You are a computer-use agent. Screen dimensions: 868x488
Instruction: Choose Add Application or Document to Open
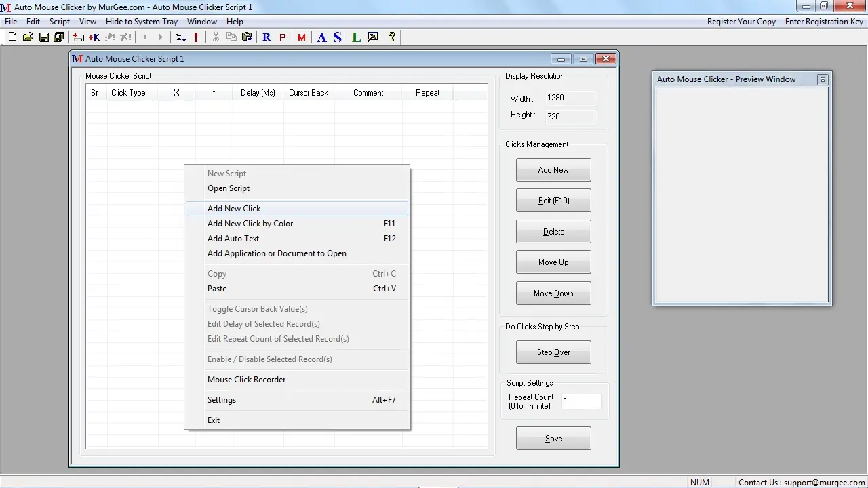[297, 253]
